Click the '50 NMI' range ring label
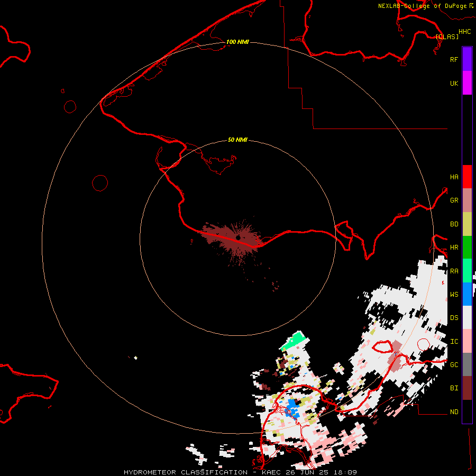The height and width of the screenshot is (476, 476). point(237,140)
